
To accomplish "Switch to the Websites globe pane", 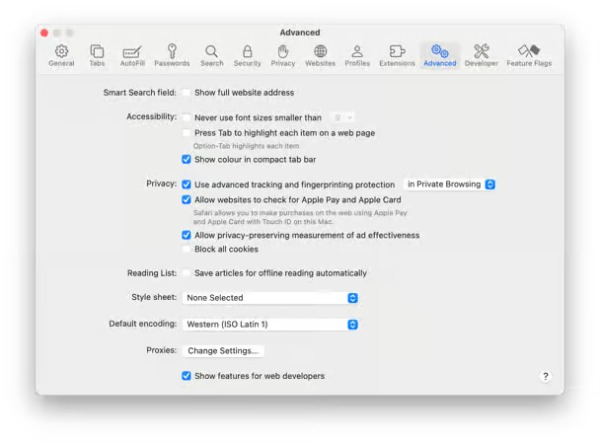I will pyautogui.click(x=320, y=56).
